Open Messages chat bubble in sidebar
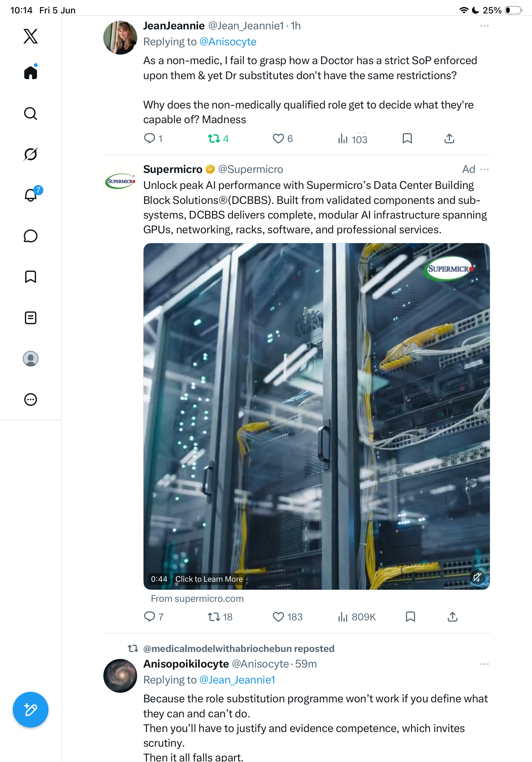 click(x=31, y=236)
